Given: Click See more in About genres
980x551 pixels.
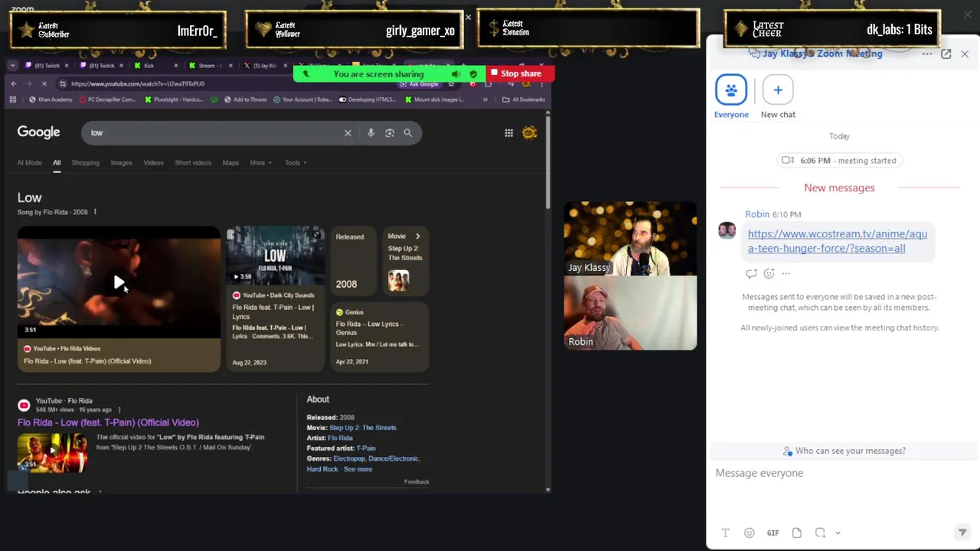Looking at the screenshot, I should (358, 469).
